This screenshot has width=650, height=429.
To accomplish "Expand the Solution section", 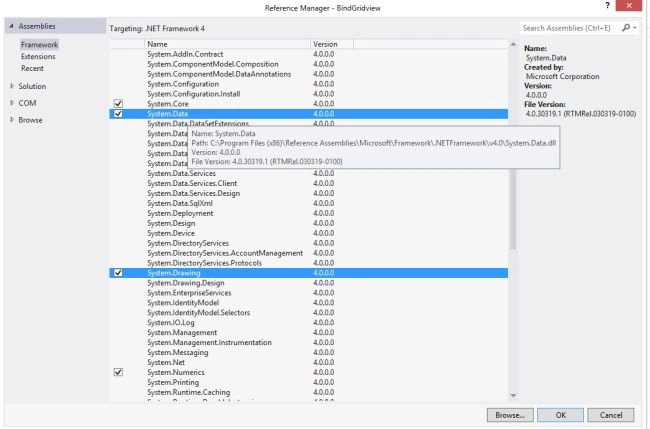I will click(x=12, y=86).
